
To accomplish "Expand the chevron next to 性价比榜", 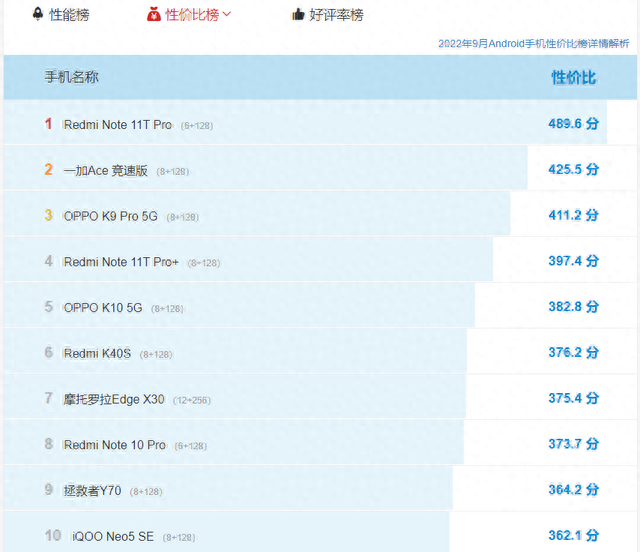I will click(x=227, y=14).
